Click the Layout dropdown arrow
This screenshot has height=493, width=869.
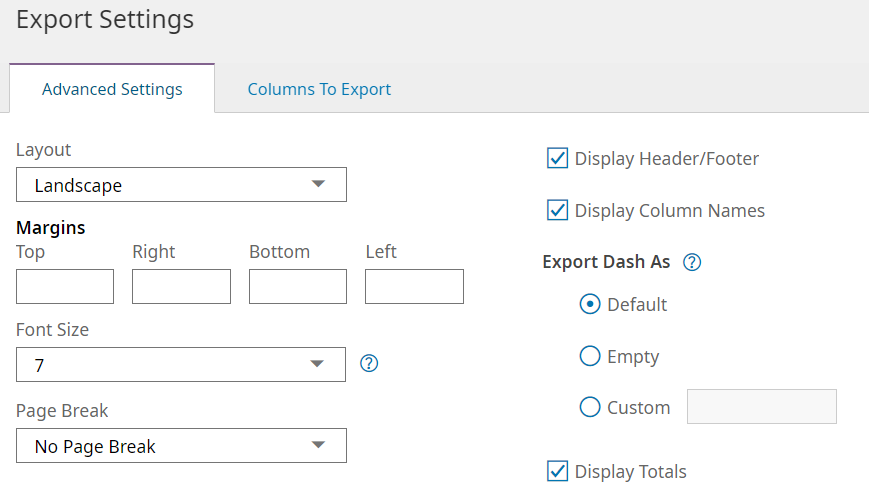(x=318, y=184)
